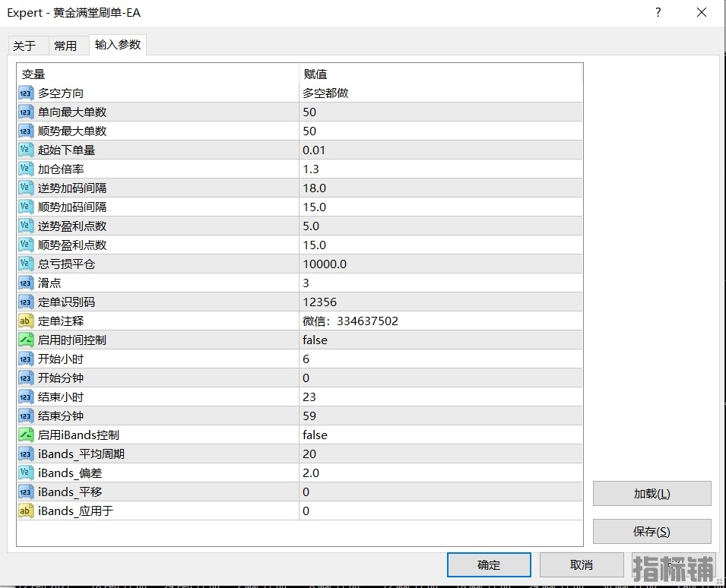Click the double-type icon beside 总亏损平仓

point(26,264)
